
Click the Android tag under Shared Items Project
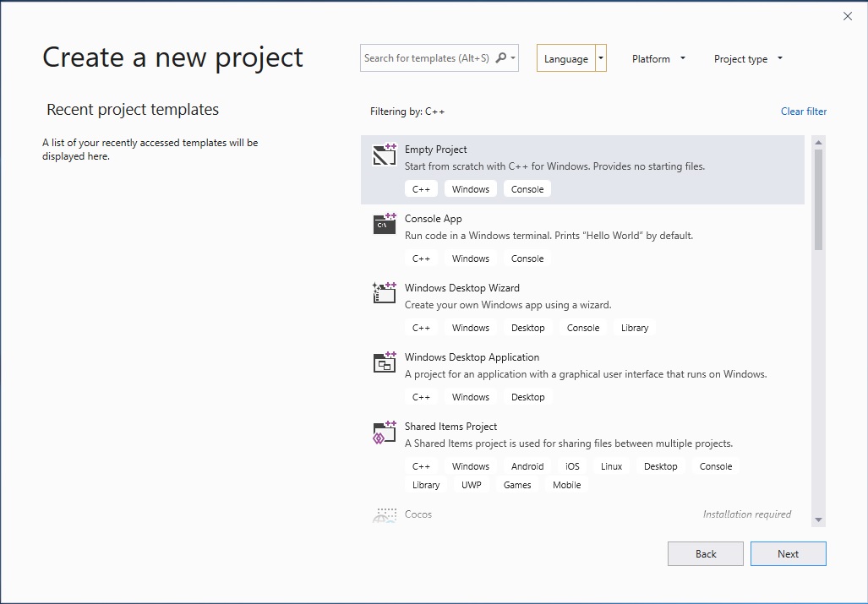[x=527, y=466]
